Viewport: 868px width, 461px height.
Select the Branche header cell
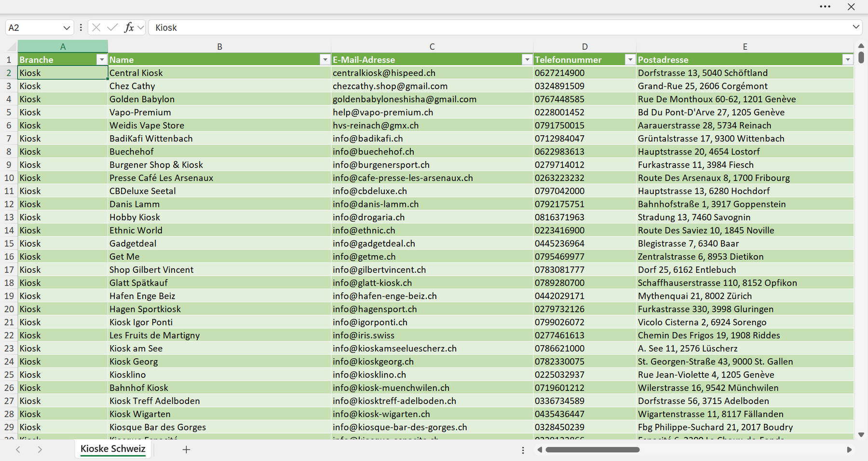pyautogui.click(x=63, y=59)
